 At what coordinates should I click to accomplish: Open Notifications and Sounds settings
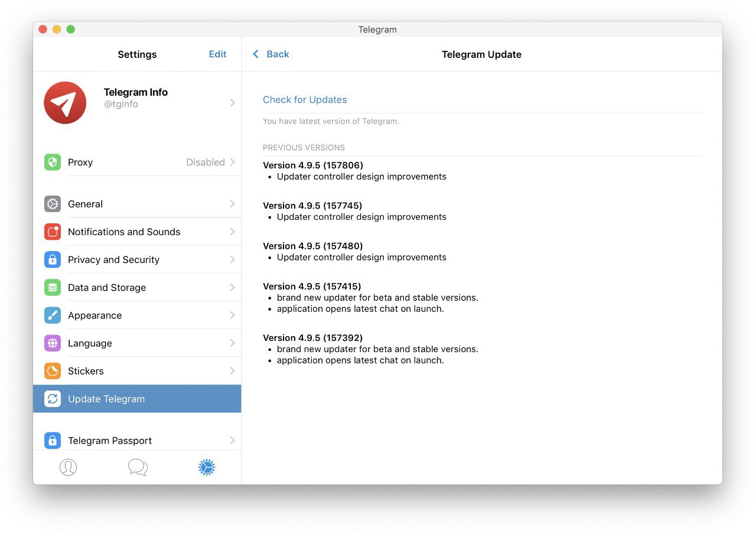click(137, 232)
